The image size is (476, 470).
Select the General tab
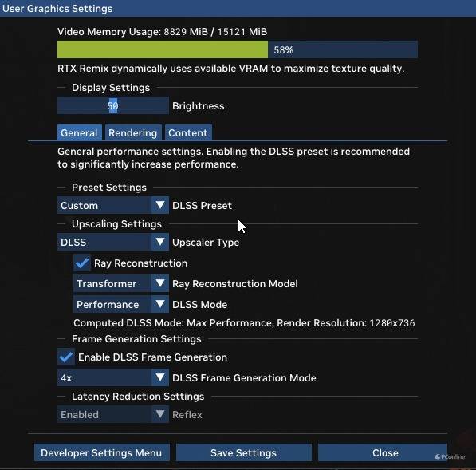tap(79, 132)
